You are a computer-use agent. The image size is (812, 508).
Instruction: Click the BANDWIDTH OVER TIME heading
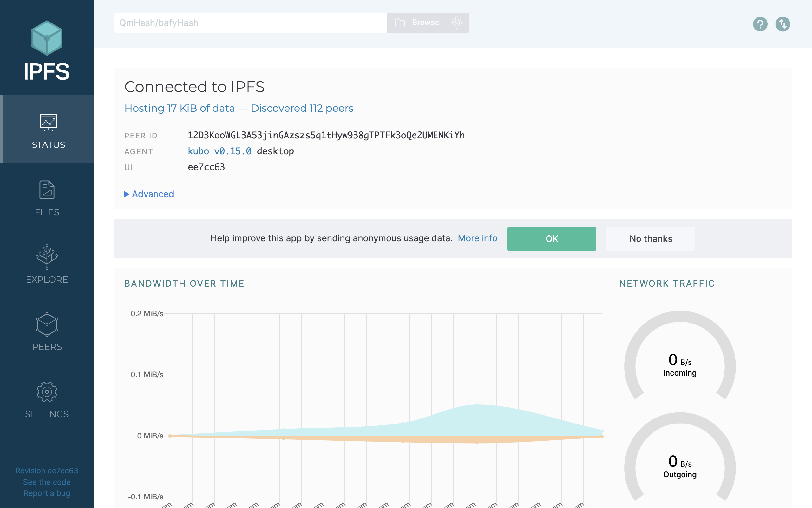[x=184, y=284]
